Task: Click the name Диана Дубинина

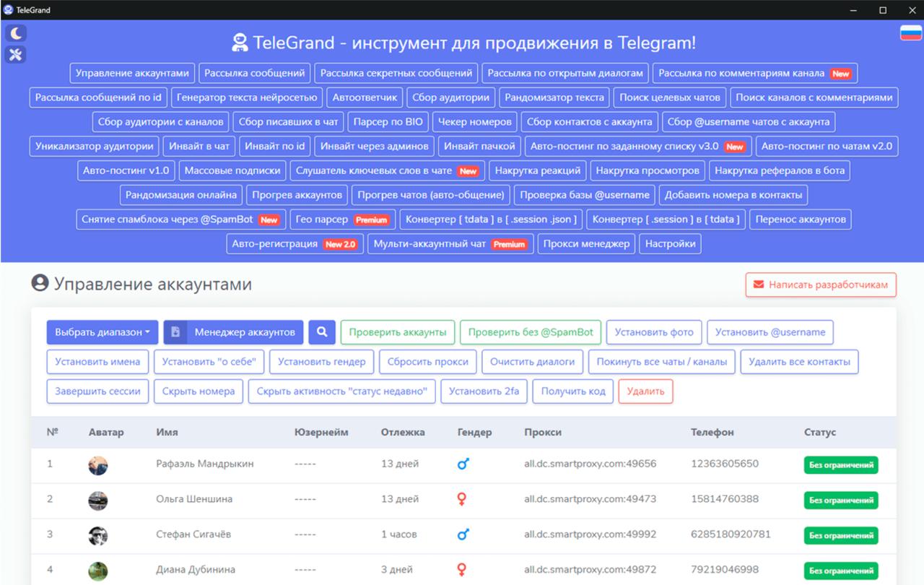Action: [x=196, y=570]
